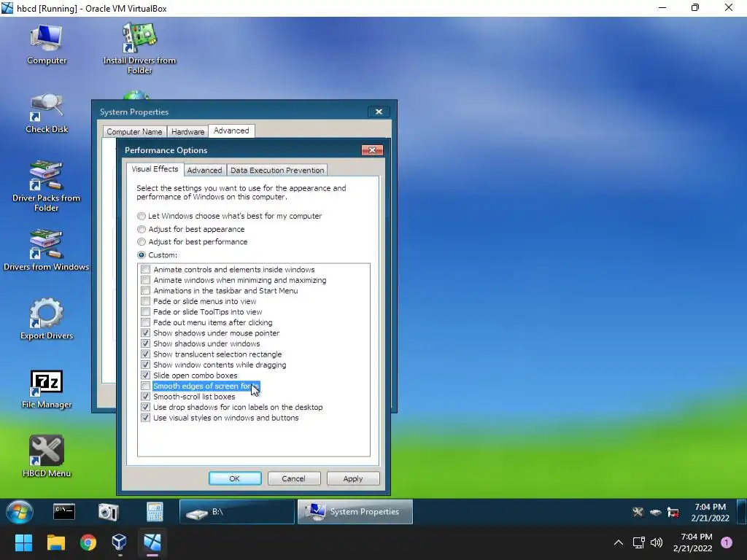
Task: Click the guest Start orb button
Action: (20, 512)
